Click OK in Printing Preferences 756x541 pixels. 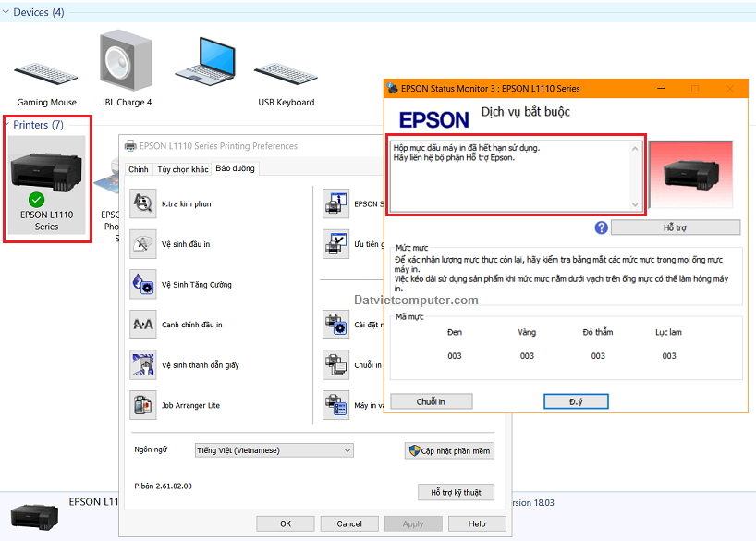[x=286, y=523]
